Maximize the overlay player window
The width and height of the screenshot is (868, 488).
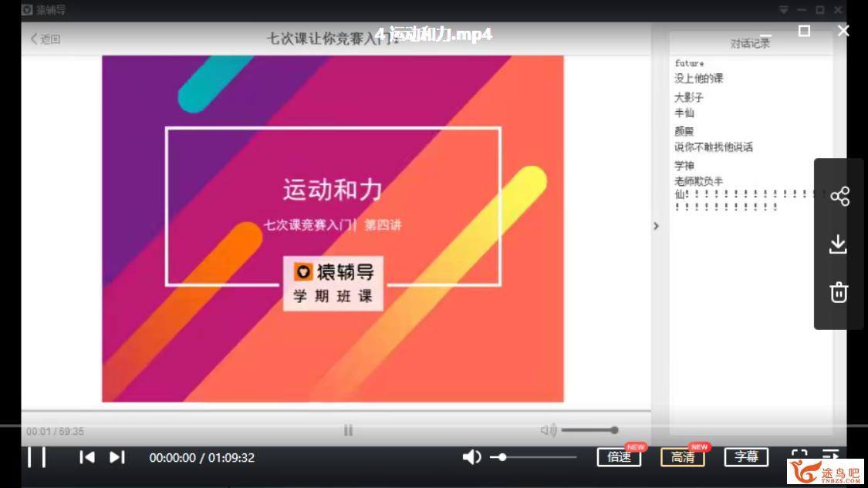(804, 30)
